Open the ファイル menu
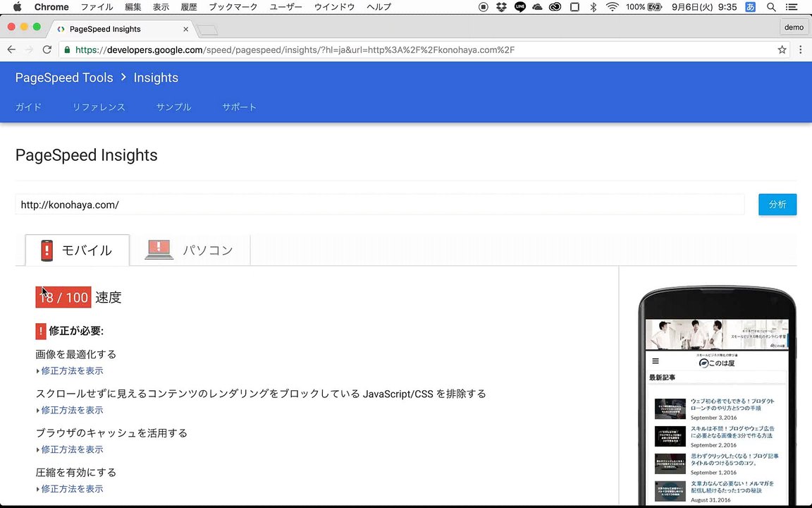The height and width of the screenshot is (508, 812). (x=97, y=7)
